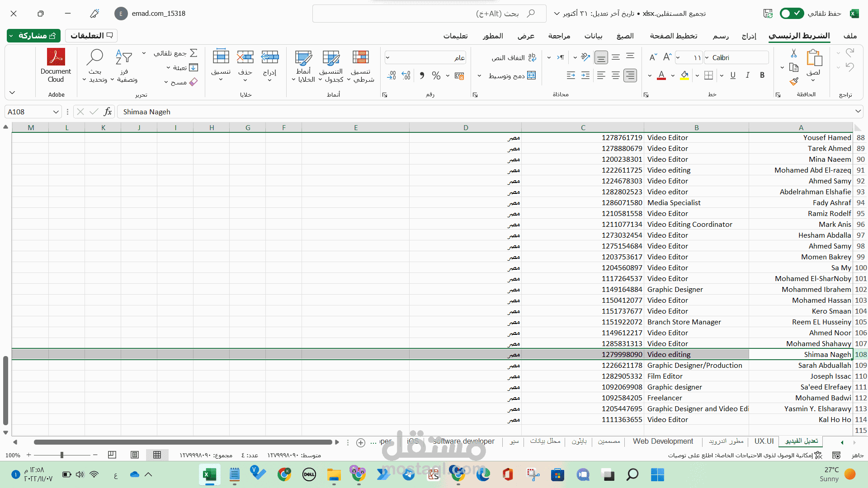
Task: Click the insert function fx icon
Action: (108, 112)
